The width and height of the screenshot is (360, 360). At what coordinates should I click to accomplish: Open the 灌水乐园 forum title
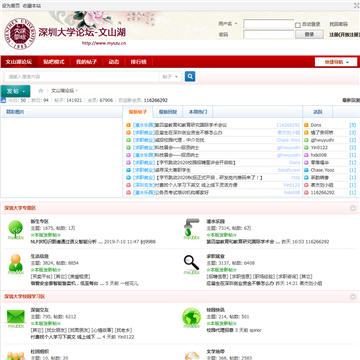click(x=215, y=221)
